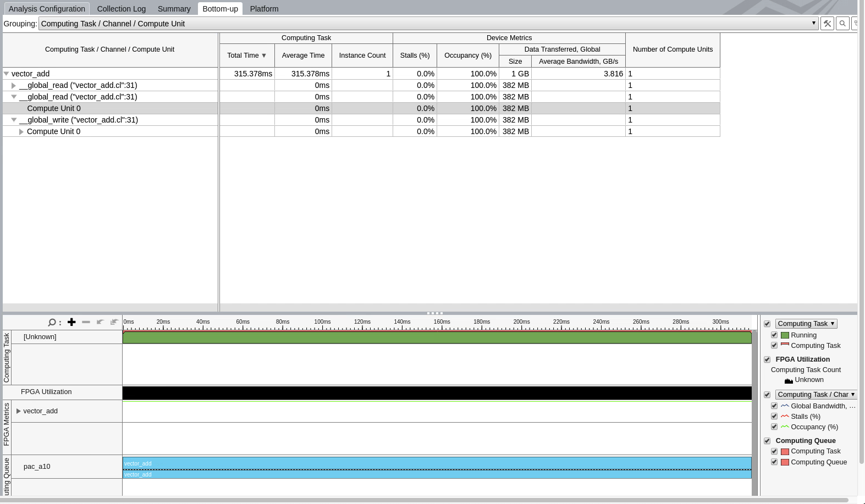Sort by the Instance Count column header

click(362, 56)
